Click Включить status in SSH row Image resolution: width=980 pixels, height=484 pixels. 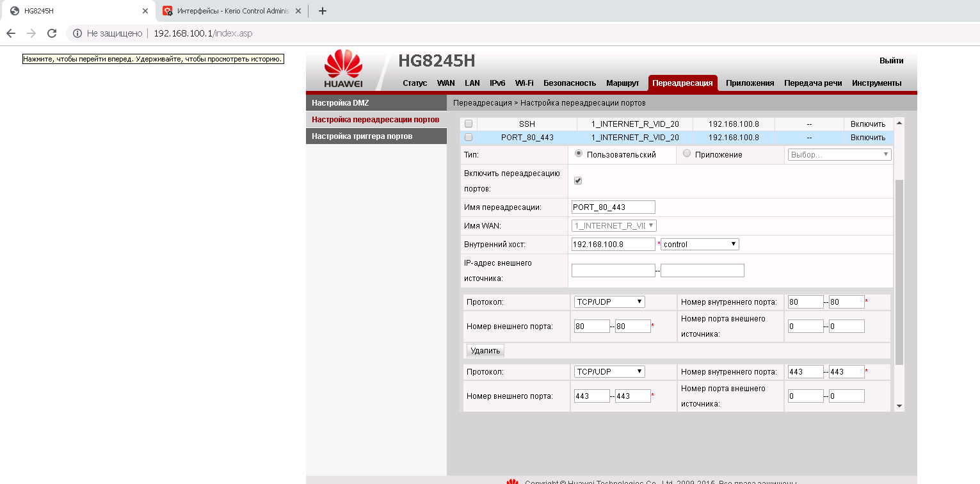coord(868,124)
